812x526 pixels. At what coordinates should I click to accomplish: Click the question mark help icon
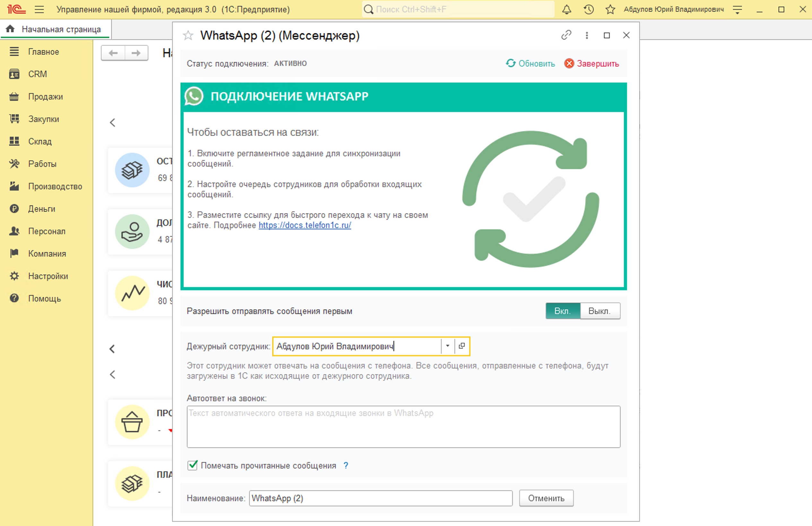pos(346,465)
